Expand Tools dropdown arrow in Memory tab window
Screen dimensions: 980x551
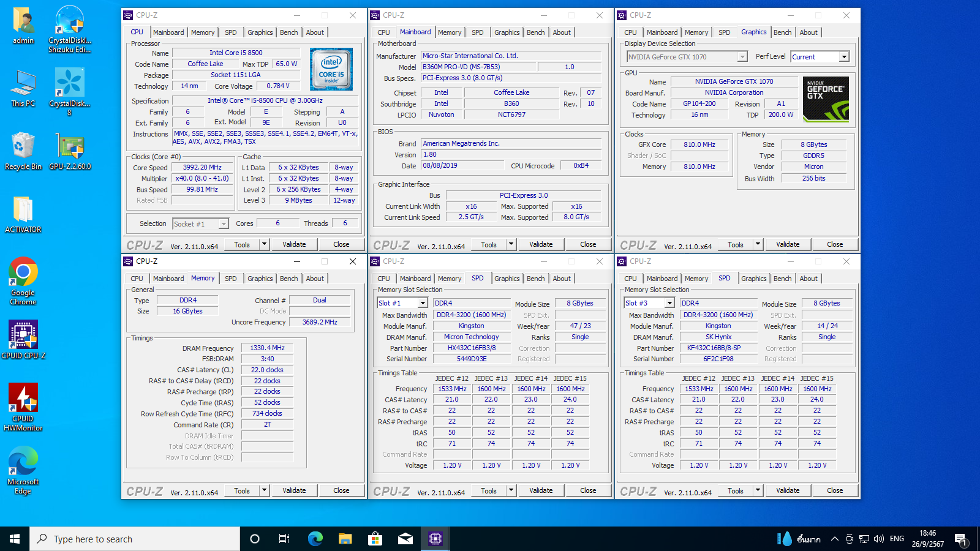tap(265, 490)
